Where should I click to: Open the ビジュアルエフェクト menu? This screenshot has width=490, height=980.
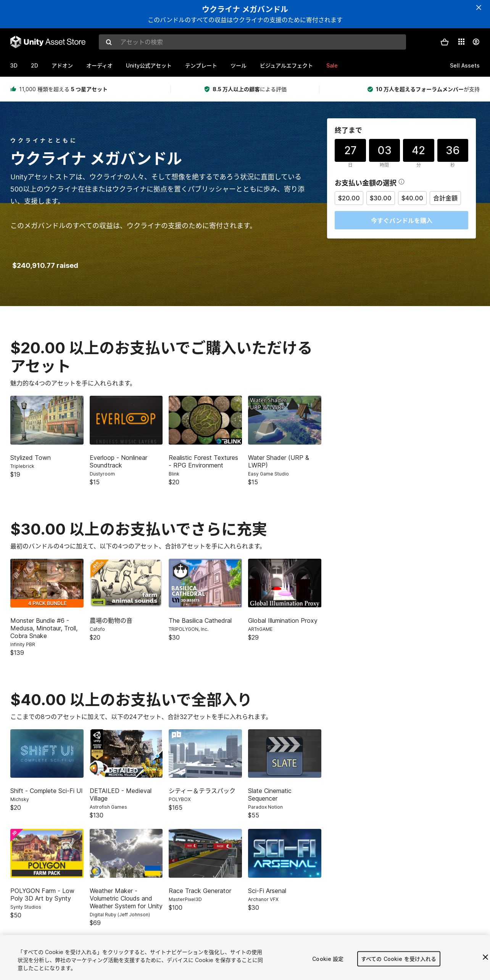(x=286, y=66)
